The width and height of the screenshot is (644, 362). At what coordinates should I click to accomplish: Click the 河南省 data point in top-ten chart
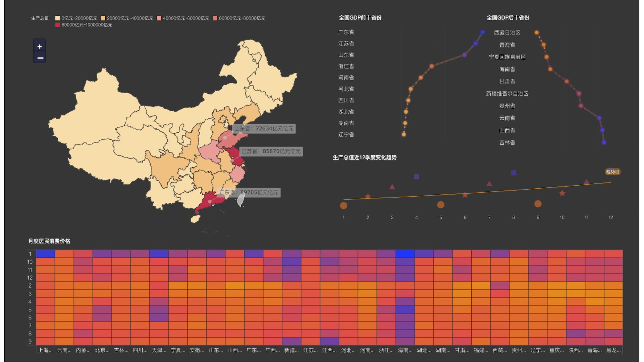[421, 78]
